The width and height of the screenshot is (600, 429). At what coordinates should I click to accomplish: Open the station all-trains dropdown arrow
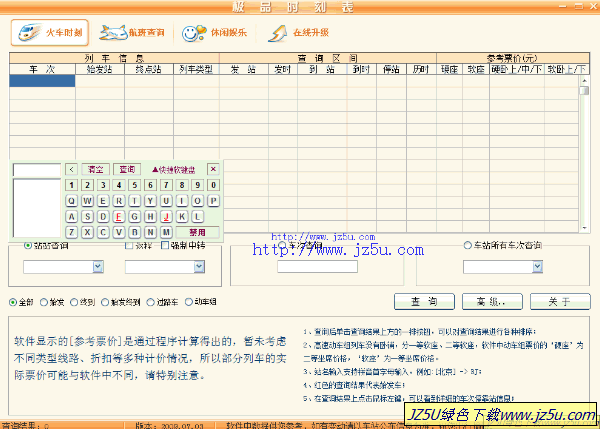[537, 266]
